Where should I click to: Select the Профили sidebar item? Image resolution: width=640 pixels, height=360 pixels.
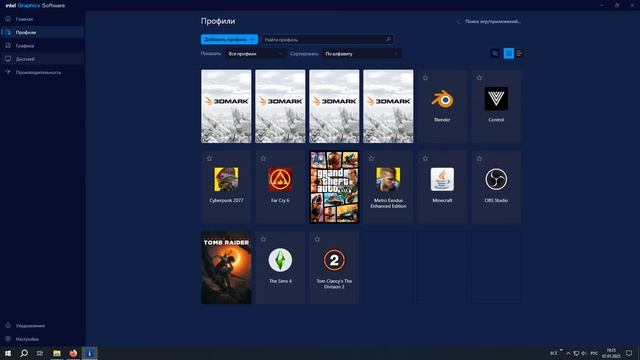click(x=42, y=32)
